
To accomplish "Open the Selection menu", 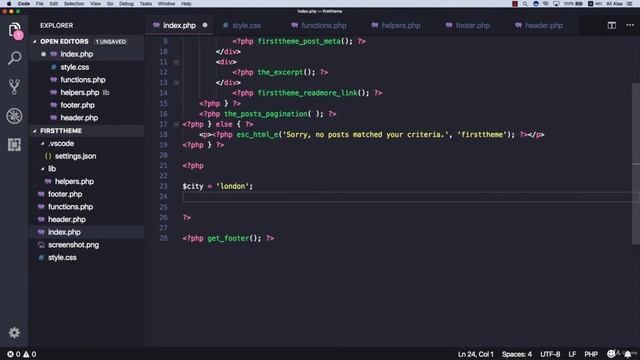I will tap(74, 4).
